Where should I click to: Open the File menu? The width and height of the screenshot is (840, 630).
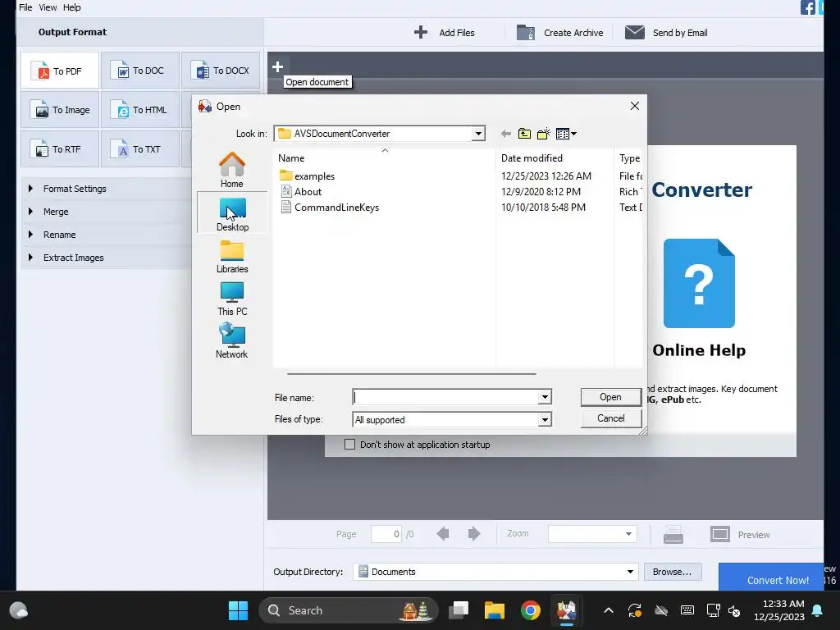point(25,7)
